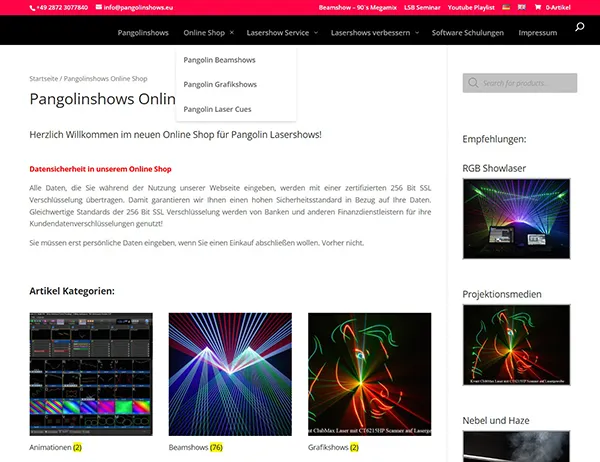Open LSB Seminar link

(x=422, y=7)
